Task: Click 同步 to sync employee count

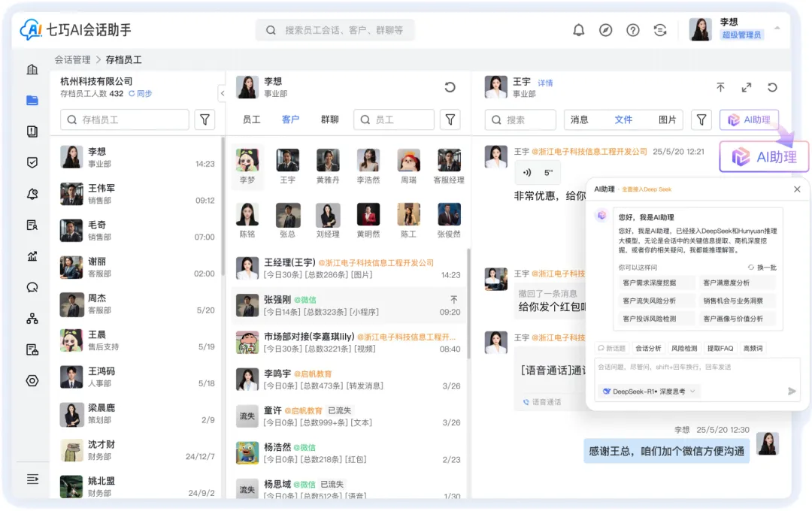Action: [141, 94]
